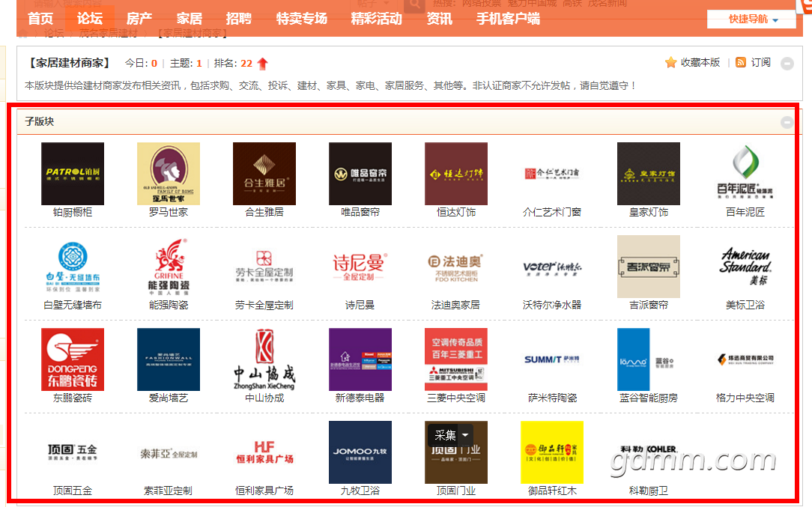Click the American Standard 美标 logo
Viewport: 812px width, 507px height.
[x=745, y=267]
